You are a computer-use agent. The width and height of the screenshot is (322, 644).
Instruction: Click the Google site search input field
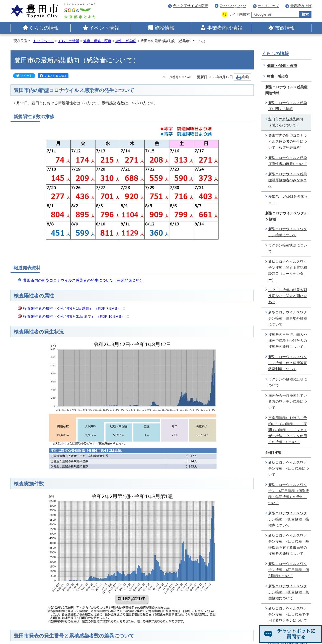point(275,15)
